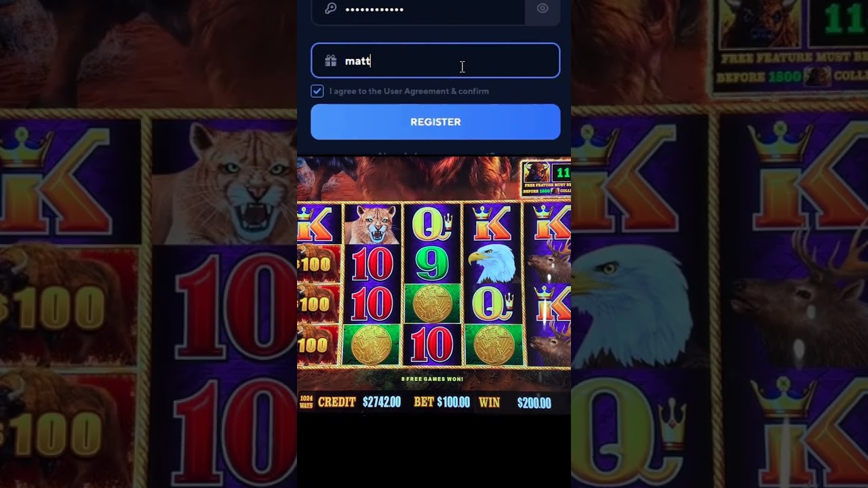Click the key icon in password field
Screen dimensions: 868x488
[330, 9]
